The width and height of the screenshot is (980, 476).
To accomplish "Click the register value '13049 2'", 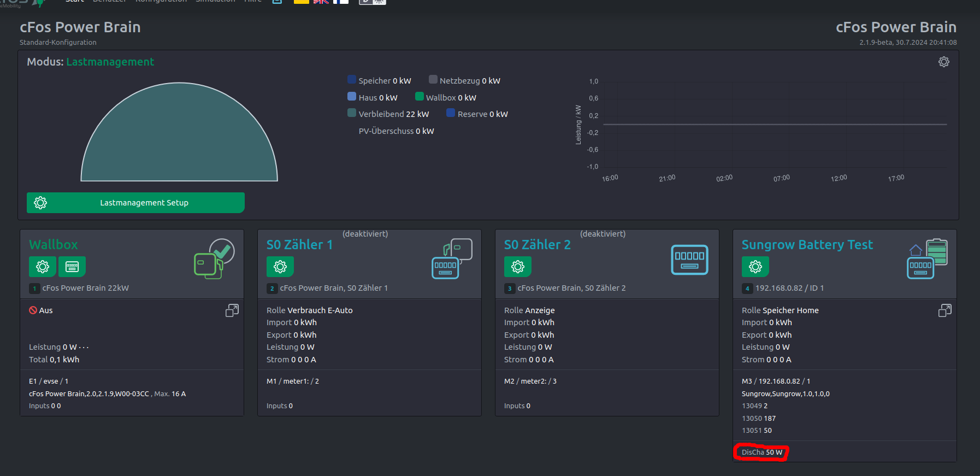I will pyautogui.click(x=755, y=406).
